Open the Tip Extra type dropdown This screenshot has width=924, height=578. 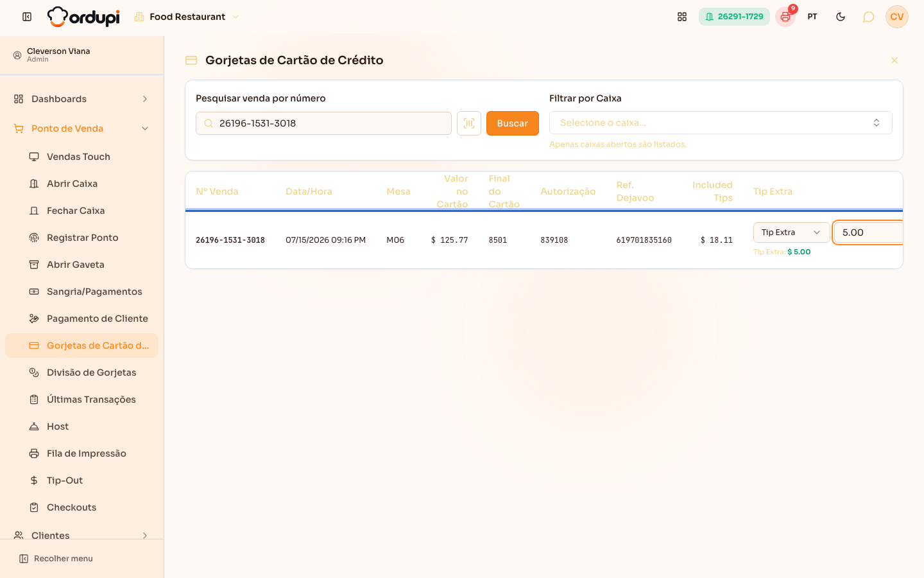[791, 232]
